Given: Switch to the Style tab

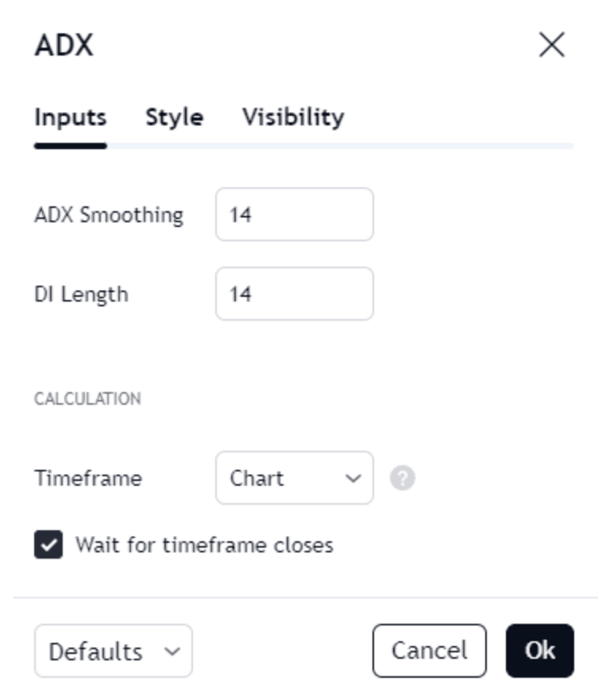Looking at the screenshot, I should point(175,117).
